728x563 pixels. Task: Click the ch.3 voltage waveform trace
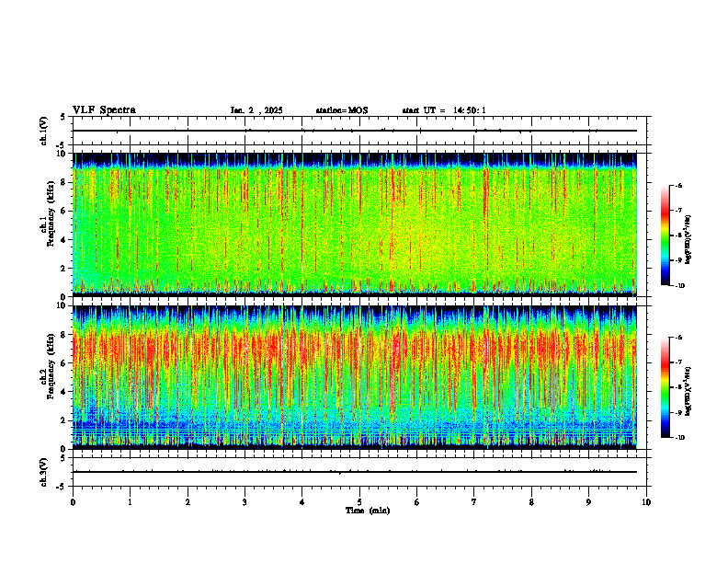[355, 472]
